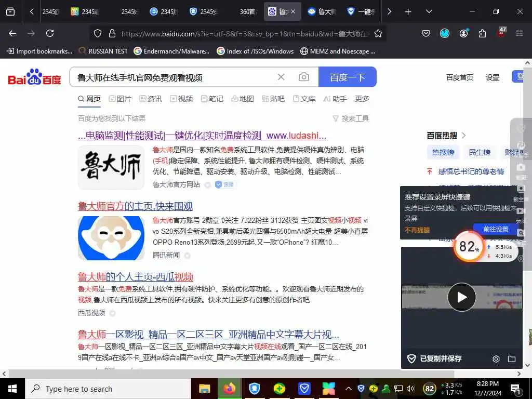Open the Extensions puzzle icon

(482, 33)
